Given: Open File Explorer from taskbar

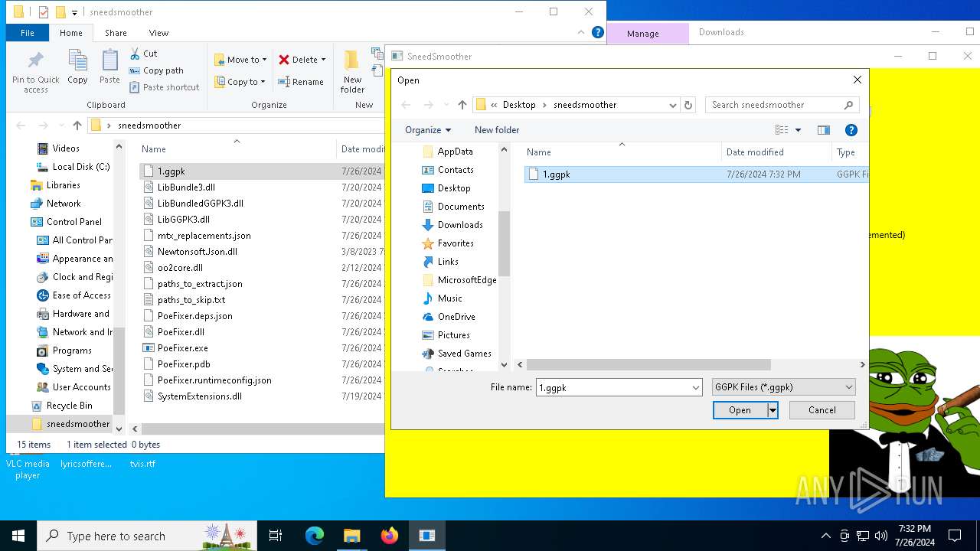Looking at the screenshot, I should pyautogui.click(x=351, y=536).
